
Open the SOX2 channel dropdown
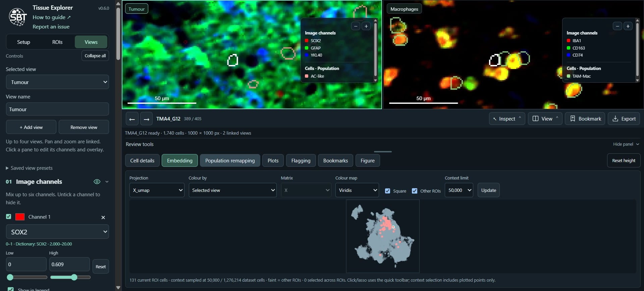[x=57, y=232]
